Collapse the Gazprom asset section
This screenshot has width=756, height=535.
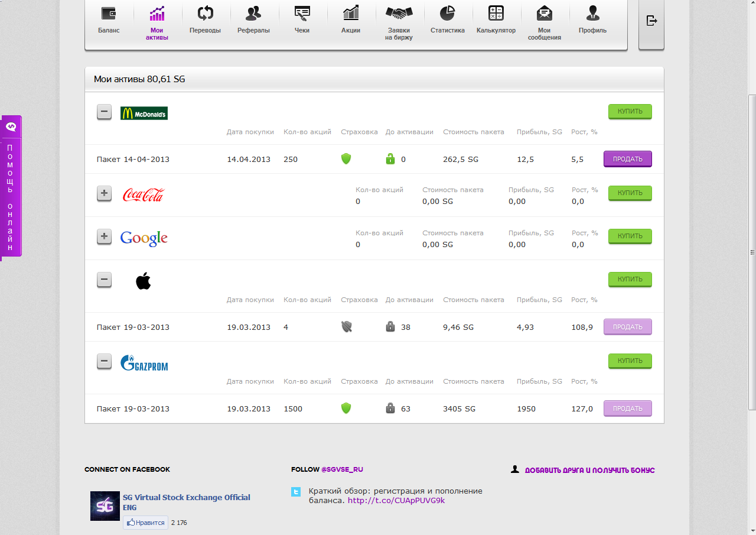click(104, 361)
